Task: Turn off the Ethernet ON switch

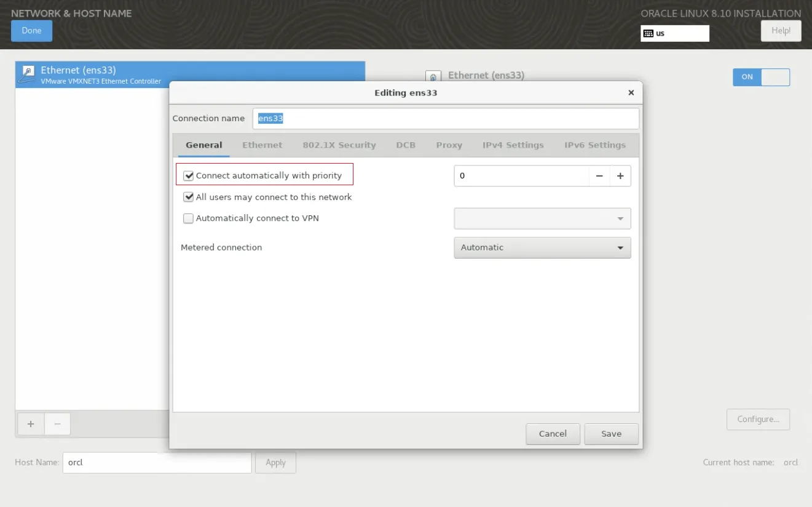Action: pos(760,77)
